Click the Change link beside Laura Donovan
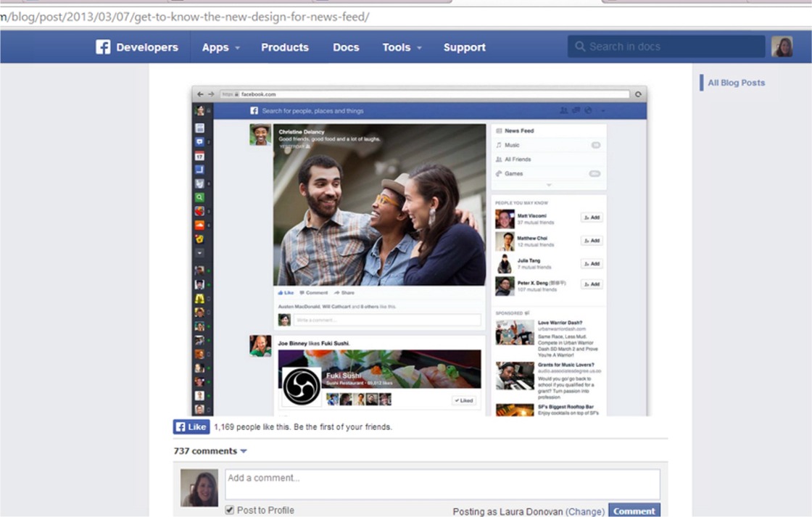 [x=584, y=511]
